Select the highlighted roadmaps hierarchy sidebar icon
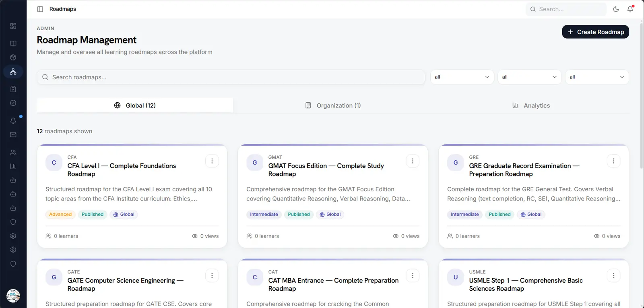644x308 pixels. [x=13, y=72]
